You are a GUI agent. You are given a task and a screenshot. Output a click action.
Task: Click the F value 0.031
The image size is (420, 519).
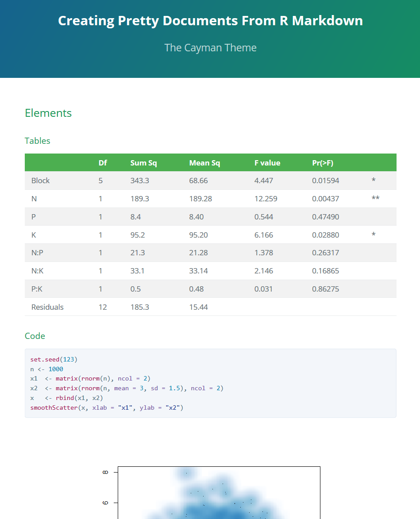(x=263, y=289)
